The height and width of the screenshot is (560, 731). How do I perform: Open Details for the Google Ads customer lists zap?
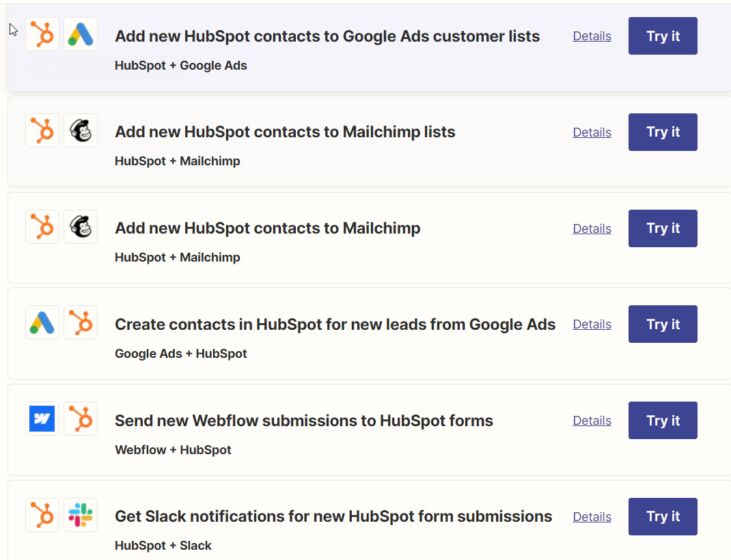592,36
